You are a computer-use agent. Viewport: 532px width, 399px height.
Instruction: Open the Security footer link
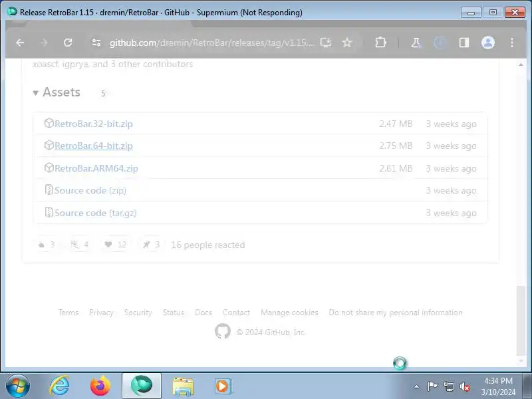click(x=138, y=313)
